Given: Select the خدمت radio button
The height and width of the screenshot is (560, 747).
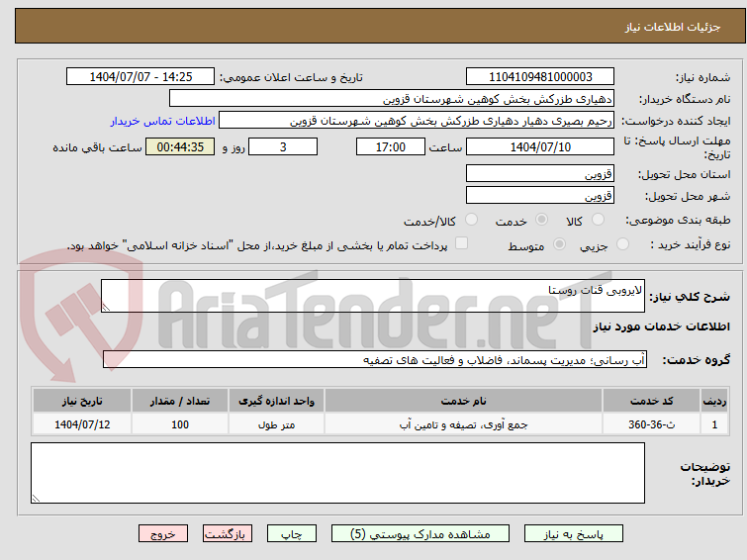Looking at the screenshot, I should tap(541, 220).
